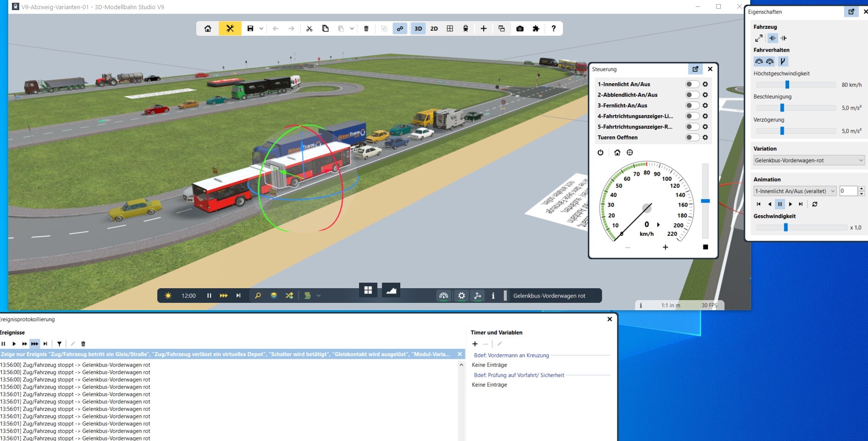Click the animation value input field
Screen dimensions: 868x441
pyautogui.click(x=848, y=191)
